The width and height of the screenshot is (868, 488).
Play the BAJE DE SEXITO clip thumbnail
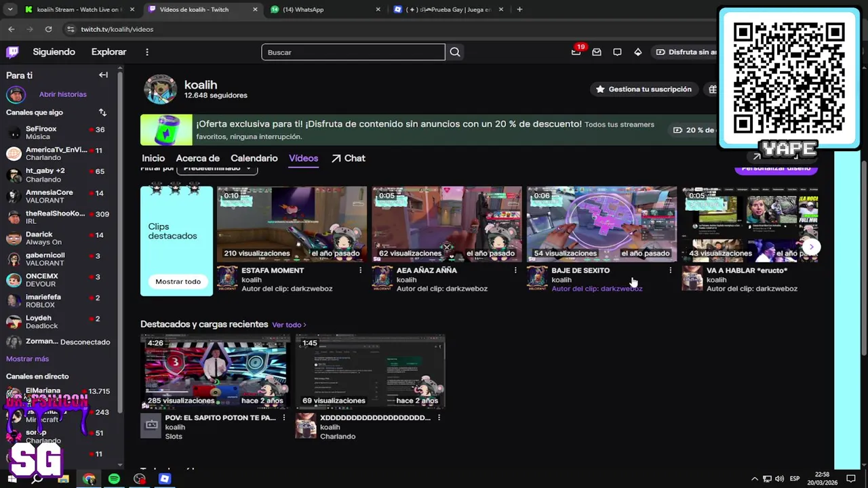click(x=601, y=224)
